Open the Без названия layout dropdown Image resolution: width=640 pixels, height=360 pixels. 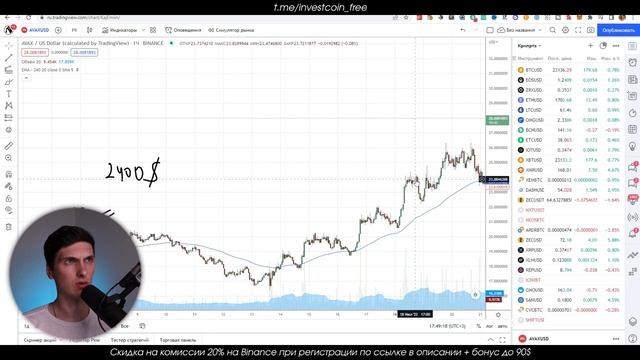click(519, 30)
